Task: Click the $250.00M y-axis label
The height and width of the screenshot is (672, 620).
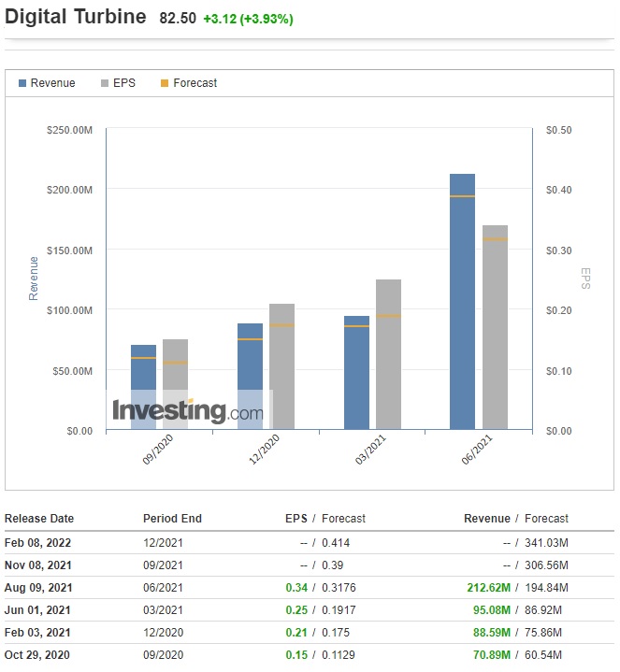Action: [69, 130]
